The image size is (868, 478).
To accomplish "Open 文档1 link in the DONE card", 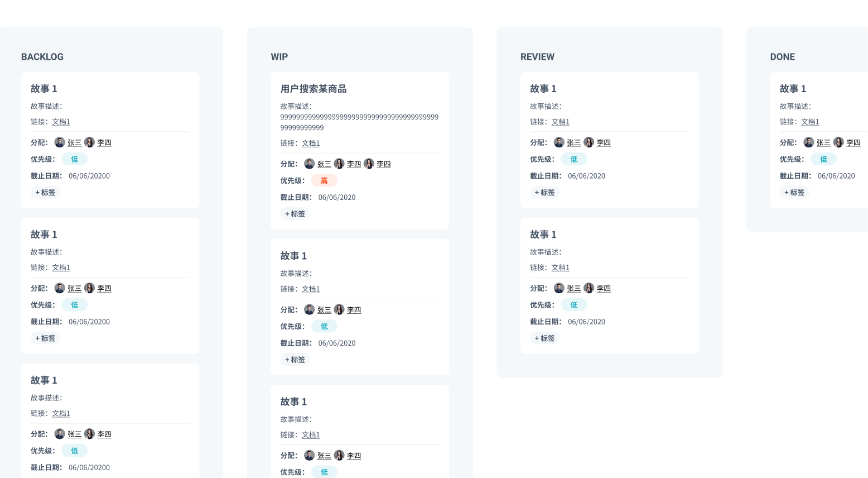I will pos(810,122).
